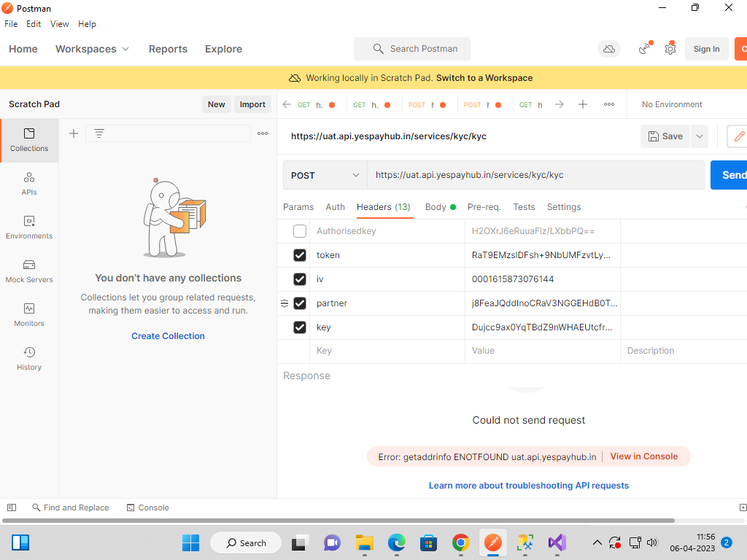Uncheck the key header checkbox

tap(300, 327)
